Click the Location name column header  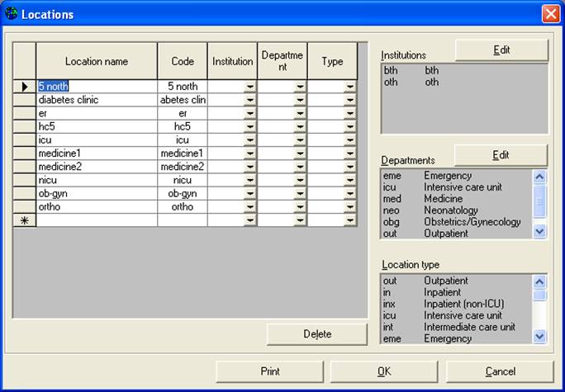pyautogui.click(x=97, y=61)
